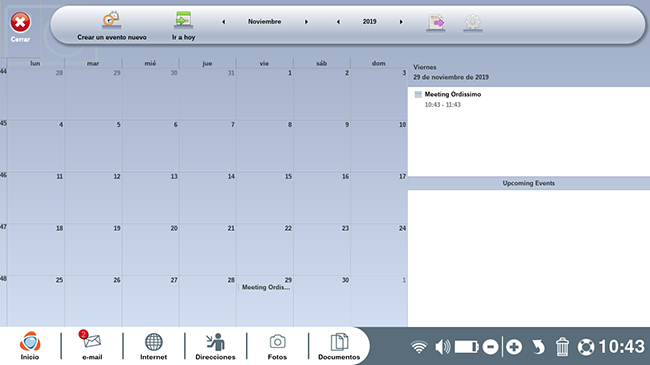This screenshot has width=650, height=365.
Task: Click the '10:43 - 11:43' event time
Action: coord(442,105)
